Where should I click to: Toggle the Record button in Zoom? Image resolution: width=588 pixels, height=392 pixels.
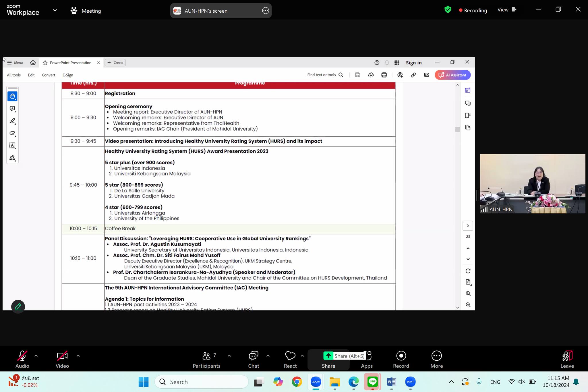401,359
